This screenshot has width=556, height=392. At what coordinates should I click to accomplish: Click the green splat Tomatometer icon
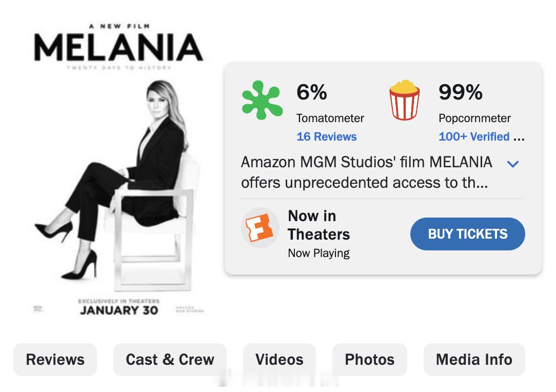[262, 101]
